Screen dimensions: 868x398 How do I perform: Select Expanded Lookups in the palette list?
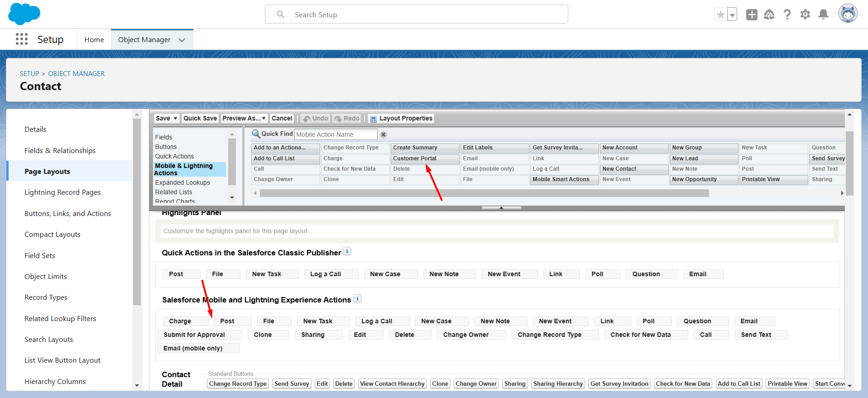[182, 182]
